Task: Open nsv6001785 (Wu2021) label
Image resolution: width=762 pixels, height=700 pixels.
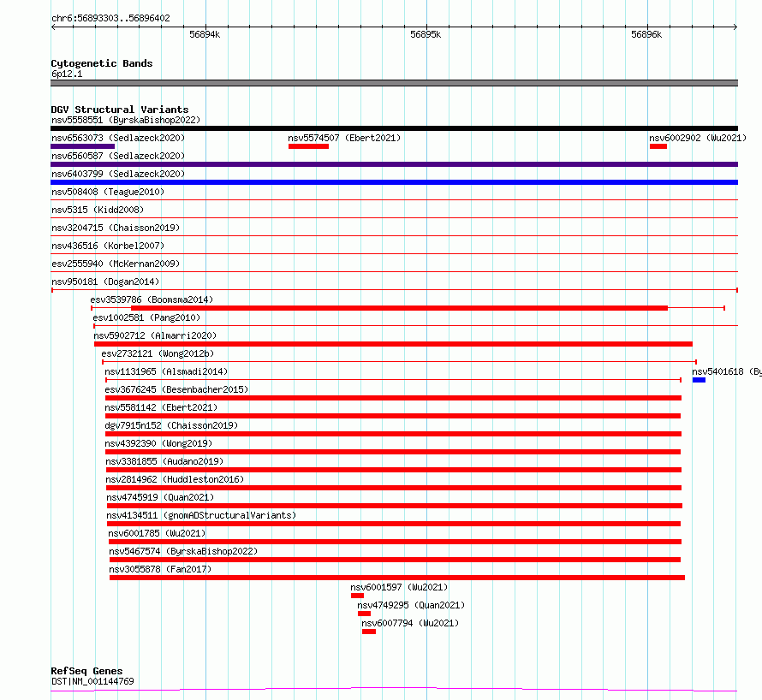Action: (x=157, y=533)
